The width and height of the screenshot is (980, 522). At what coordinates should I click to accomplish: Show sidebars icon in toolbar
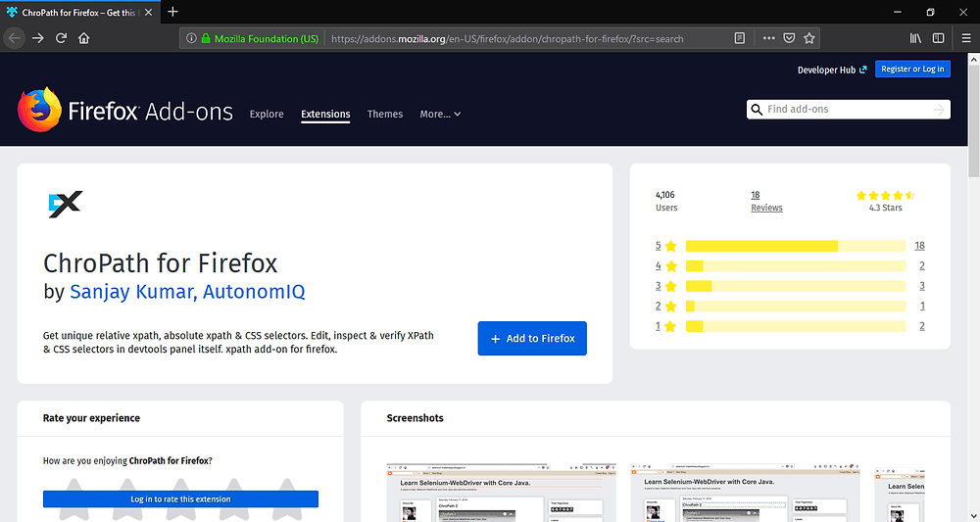coord(938,38)
